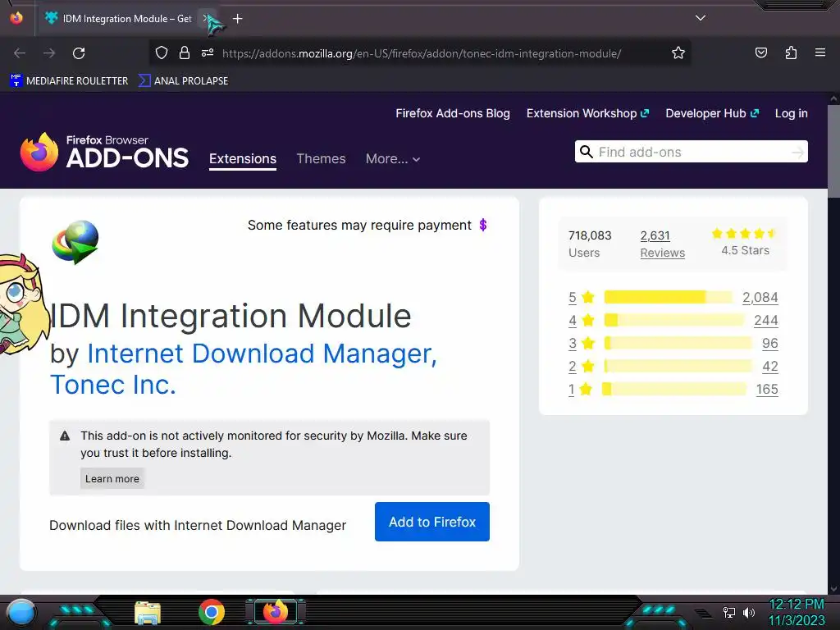Filter reviews by 2 stars
Image resolution: width=840 pixels, height=630 pixels.
pyautogui.click(x=582, y=367)
